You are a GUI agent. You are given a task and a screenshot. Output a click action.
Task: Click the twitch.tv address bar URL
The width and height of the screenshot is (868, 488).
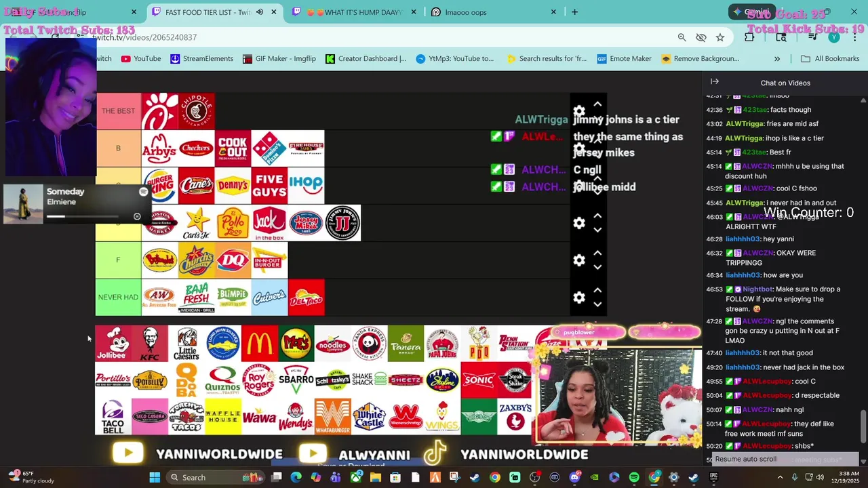tap(146, 37)
